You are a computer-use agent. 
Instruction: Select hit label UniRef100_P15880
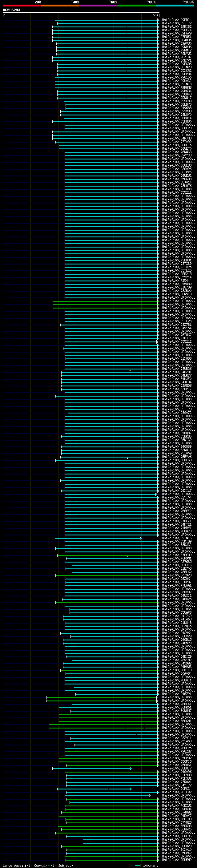176,284
